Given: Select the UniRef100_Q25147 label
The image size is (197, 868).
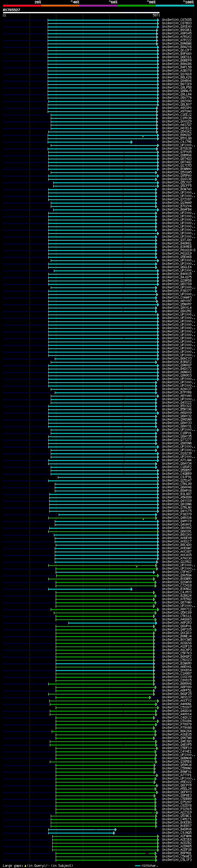Looking at the screenshot, I should tap(177, 480).
